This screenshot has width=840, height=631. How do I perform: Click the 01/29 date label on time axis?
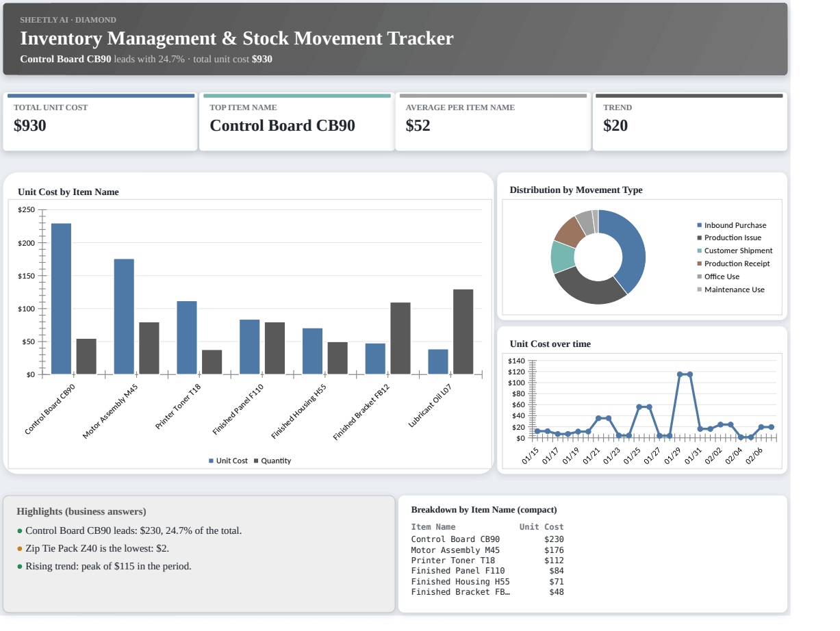coord(673,455)
